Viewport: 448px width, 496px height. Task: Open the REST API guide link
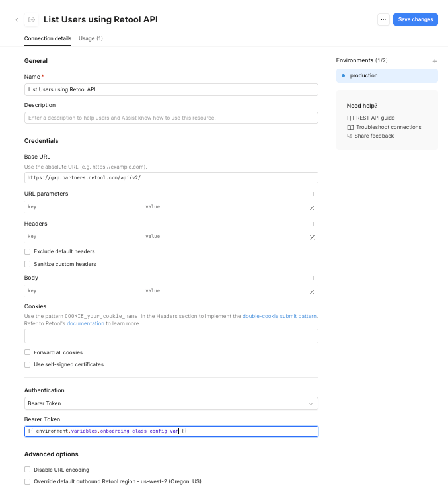(375, 118)
